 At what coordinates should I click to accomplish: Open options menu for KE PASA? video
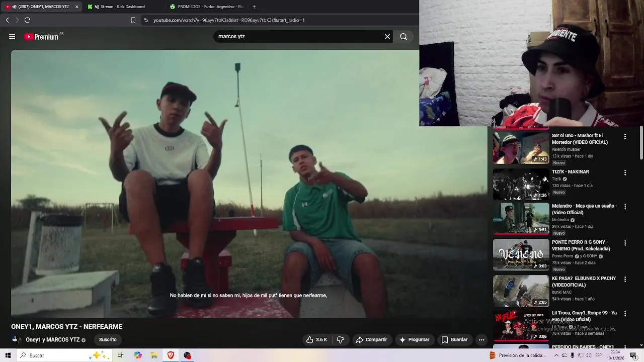click(x=625, y=279)
